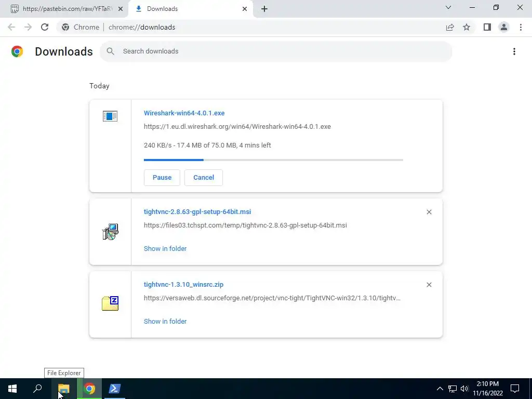Click the tightvnc zip archive icon

click(x=110, y=303)
